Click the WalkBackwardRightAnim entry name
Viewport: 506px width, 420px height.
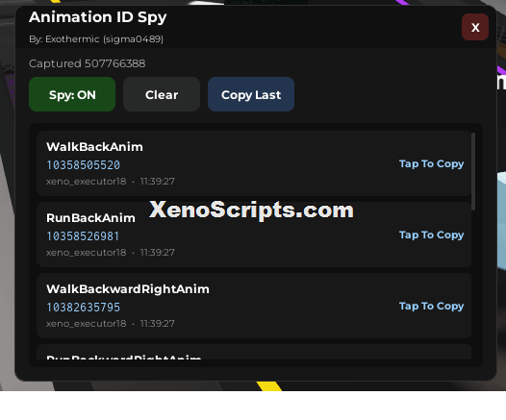[x=128, y=289]
